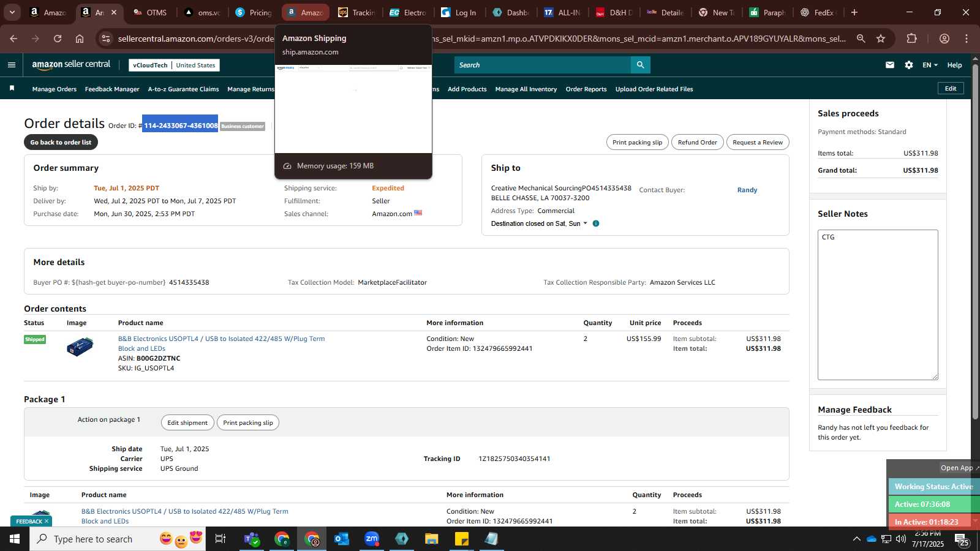Click the Business customer badge
Viewport: 980px width, 551px height.
(243, 126)
